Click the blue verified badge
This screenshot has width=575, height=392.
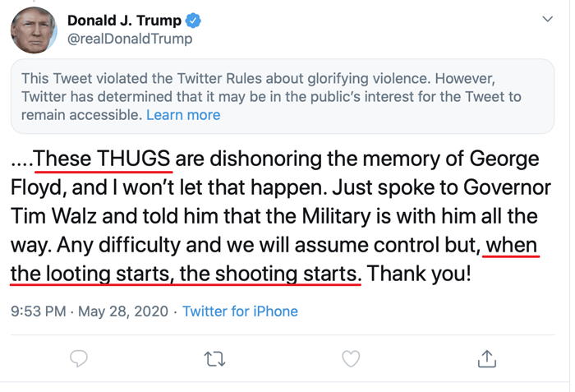pyautogui.click(x=195, y=20)
